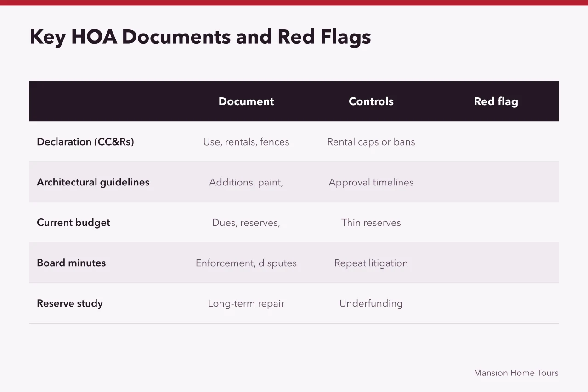Click the 'Approval timelines' cell
Viewport: 588px width, 392px height.
[x=371, y=182]
